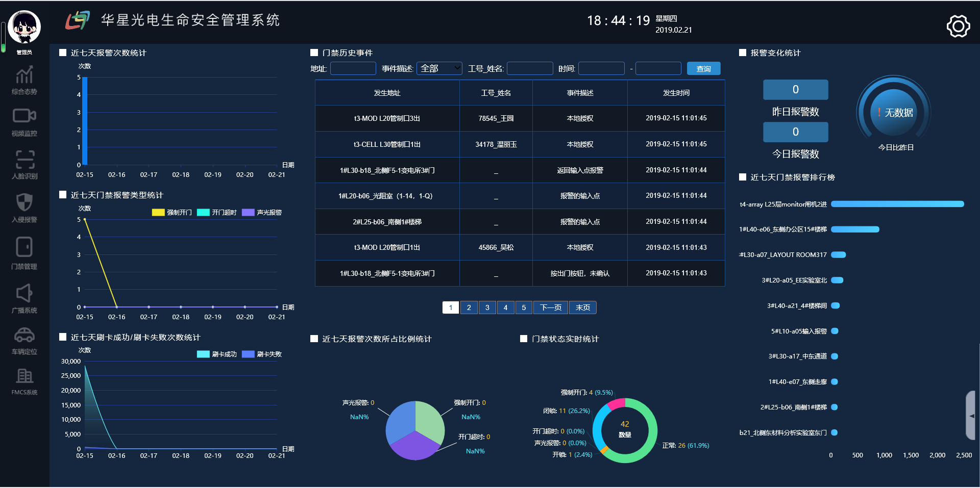980x488 pixels.
Task: Click the system logo in header
Action: tap(77, 20)
